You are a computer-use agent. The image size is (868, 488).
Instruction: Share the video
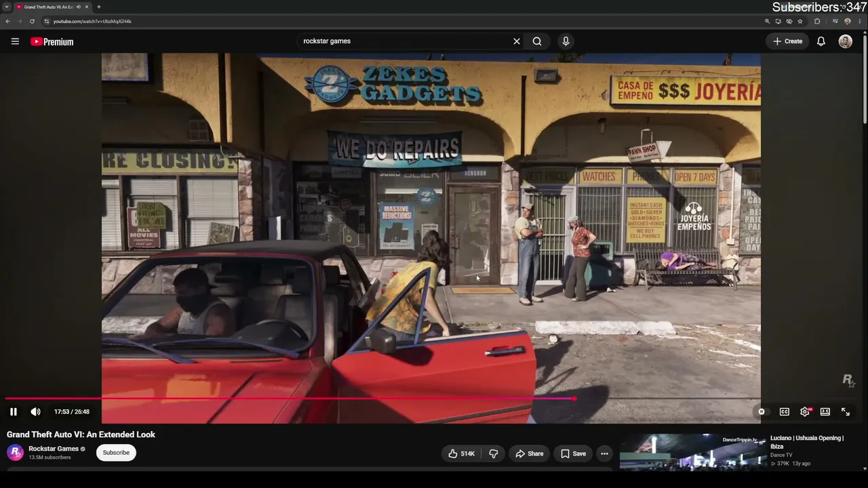[x=529, y=453]
